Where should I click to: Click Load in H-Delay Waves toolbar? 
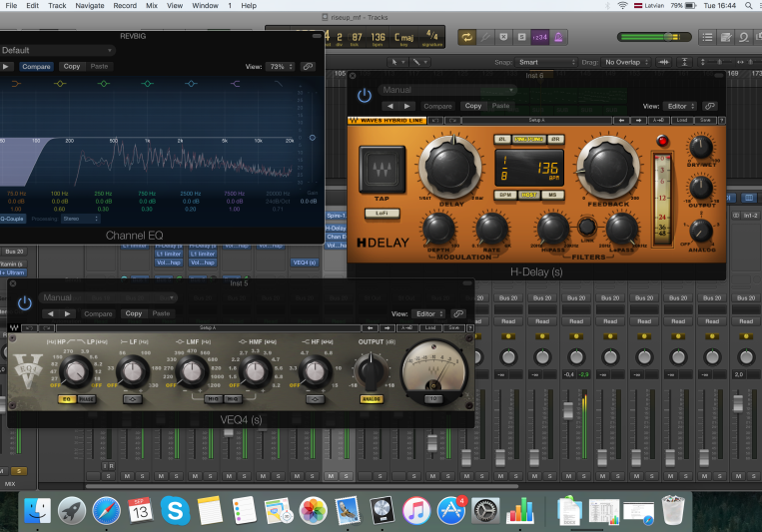click(682, 120)
